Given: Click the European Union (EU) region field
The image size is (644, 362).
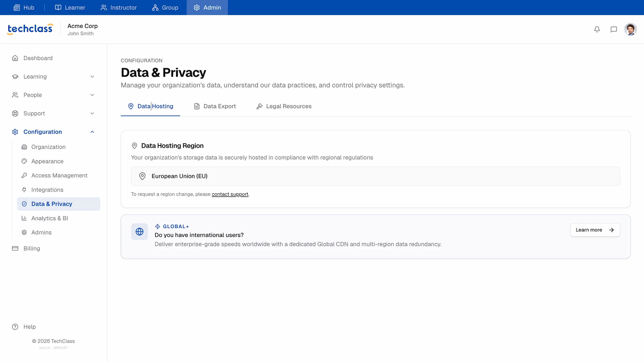Looking at the screenshot, I should point(375,176).
